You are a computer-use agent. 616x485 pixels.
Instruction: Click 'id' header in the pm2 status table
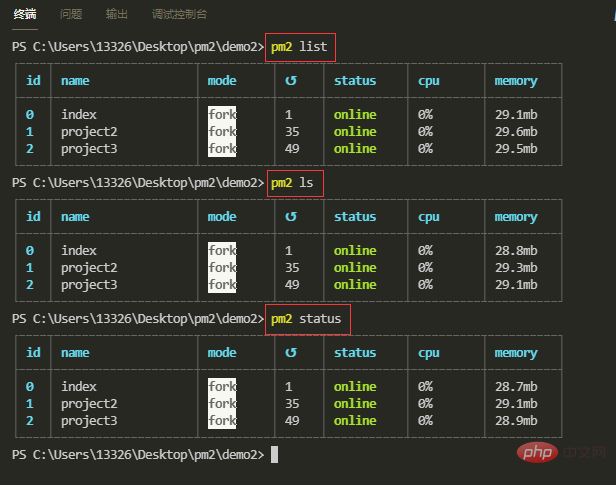click(x=33, y=352)
